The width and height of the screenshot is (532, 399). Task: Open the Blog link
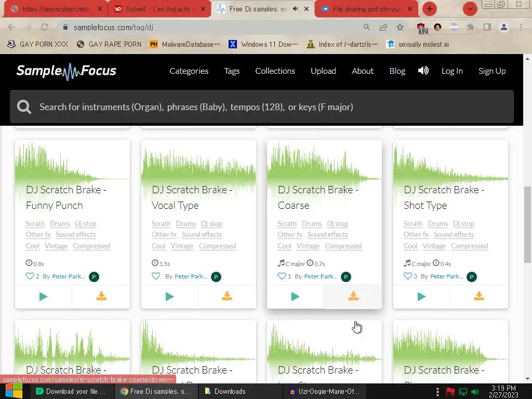(397, 71)
